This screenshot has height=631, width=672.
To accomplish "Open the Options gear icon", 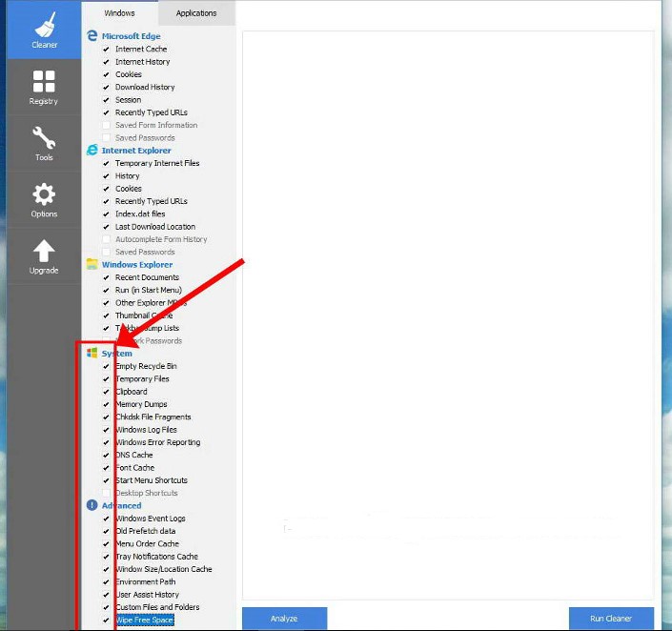I will point(44,194).
